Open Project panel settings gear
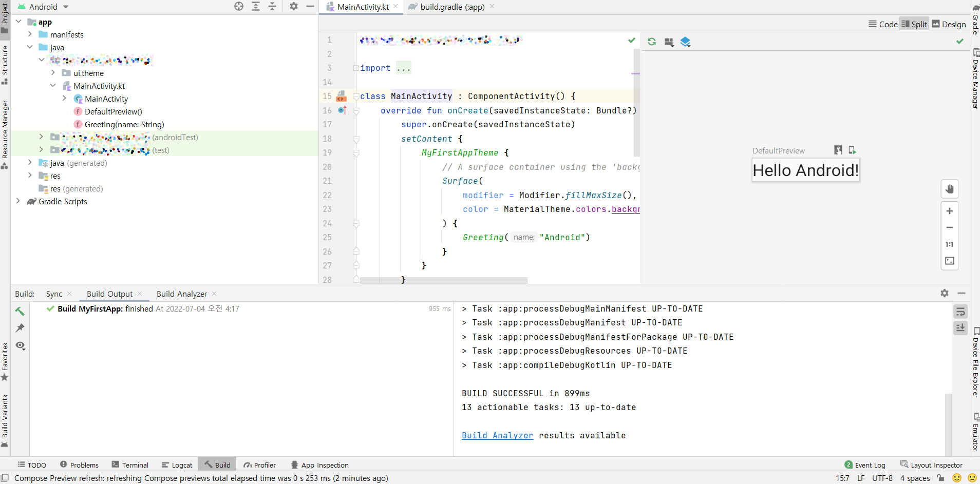The image size is (980, 484). (293, 6)
